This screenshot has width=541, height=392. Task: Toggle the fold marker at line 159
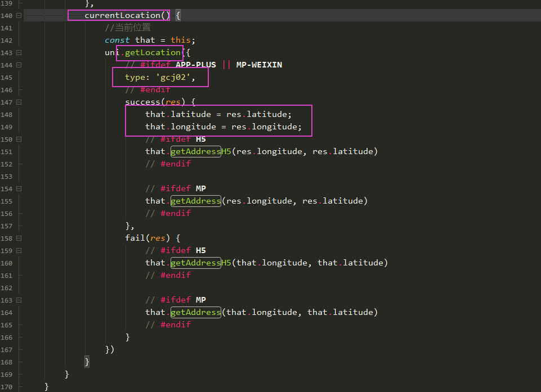[19, 251]
